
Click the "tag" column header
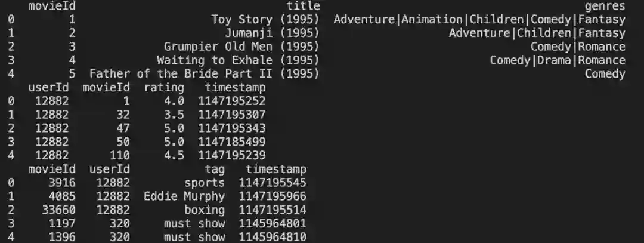coord(215,170)
